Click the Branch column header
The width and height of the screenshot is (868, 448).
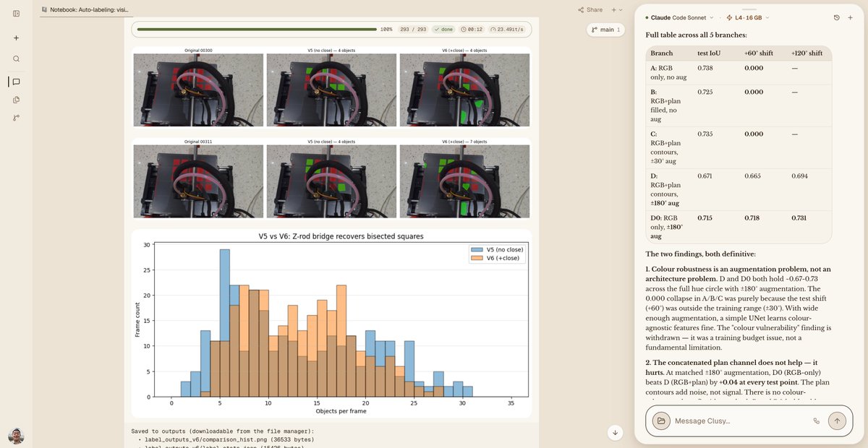pos(661,53)
